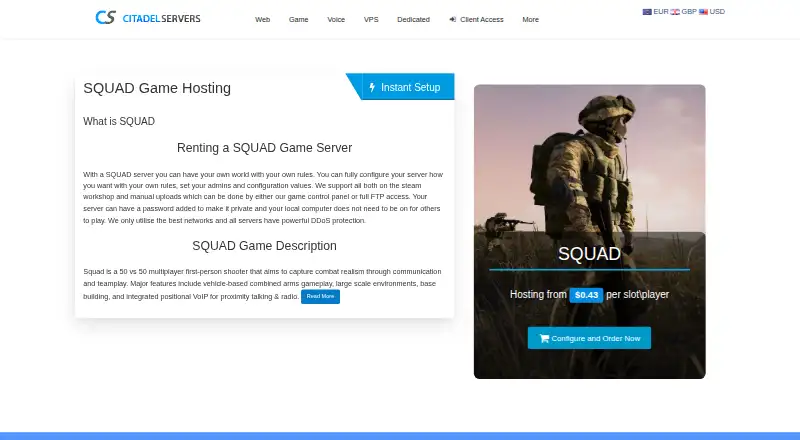The height and width of the screenshot is (440, 800).
Task: Switch currency to USD text
Action: pos(717,12)
